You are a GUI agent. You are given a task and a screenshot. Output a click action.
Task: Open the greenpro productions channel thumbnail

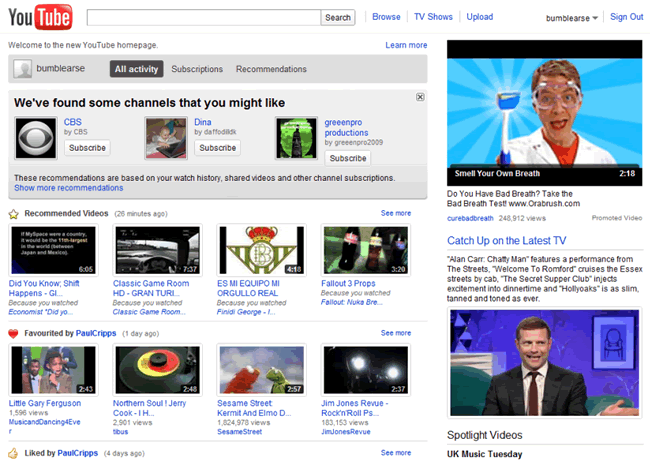coord(296,138)
